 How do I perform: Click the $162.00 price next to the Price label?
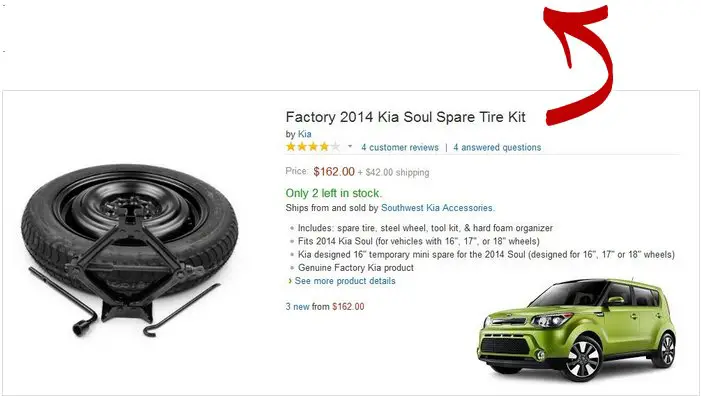(334, 172)
